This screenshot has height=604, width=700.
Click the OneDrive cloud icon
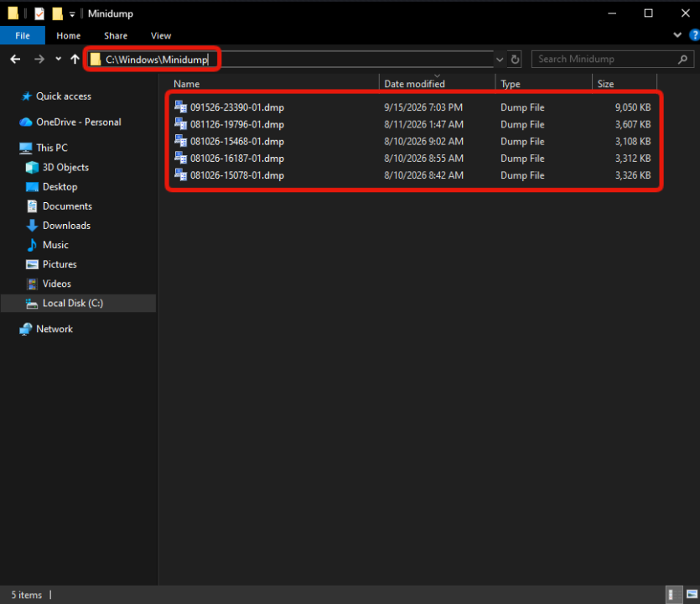26,122
